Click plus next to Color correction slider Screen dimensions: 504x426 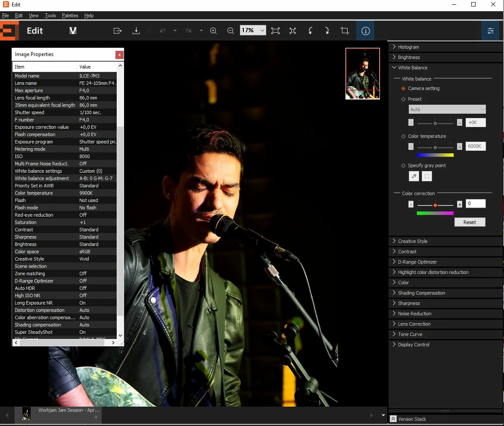coord(460,205)
